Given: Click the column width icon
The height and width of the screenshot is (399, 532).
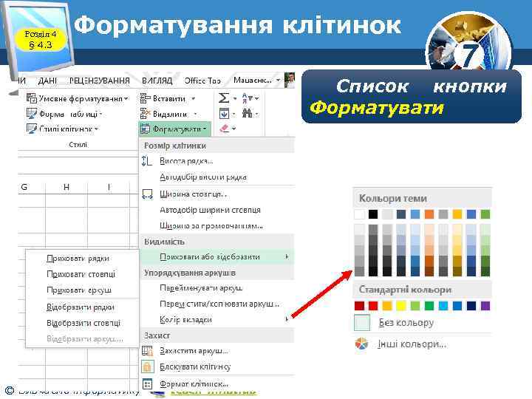Looking at the screenshot, I should (147, 194).
